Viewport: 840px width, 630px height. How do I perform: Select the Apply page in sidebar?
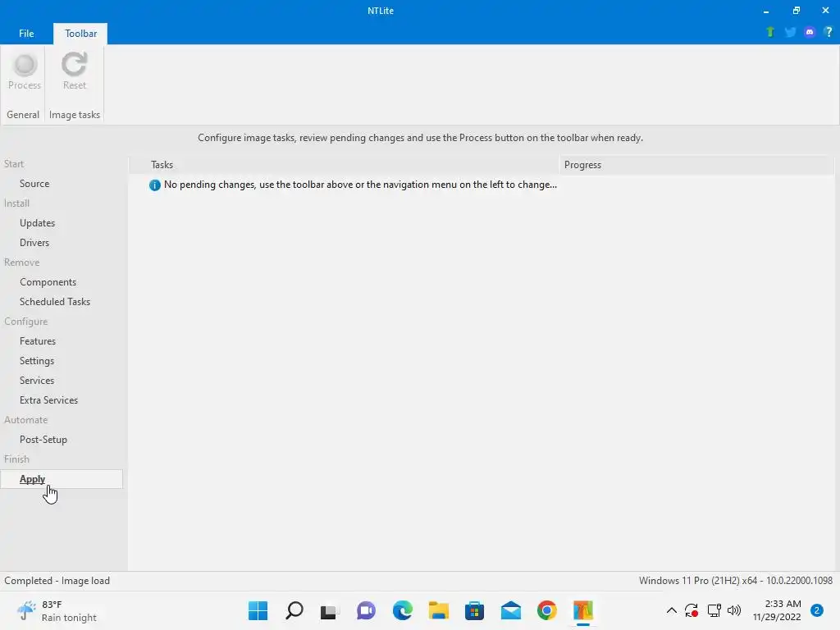[x=61, y=479]
